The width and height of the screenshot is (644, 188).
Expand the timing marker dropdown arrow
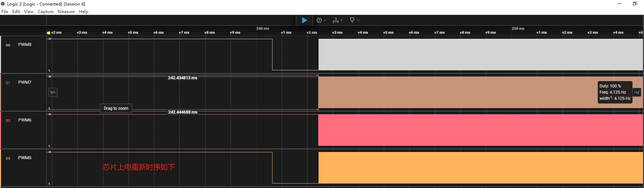click(358, 20)
